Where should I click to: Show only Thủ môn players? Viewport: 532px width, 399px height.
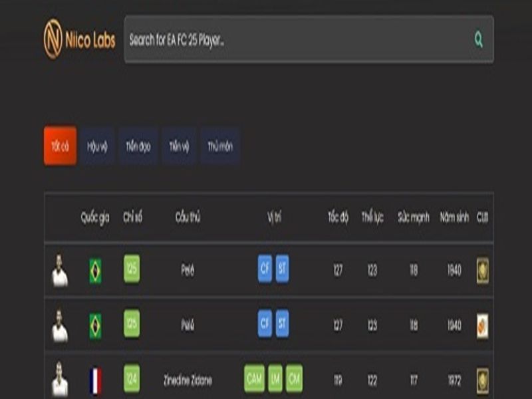pos(220,146)
